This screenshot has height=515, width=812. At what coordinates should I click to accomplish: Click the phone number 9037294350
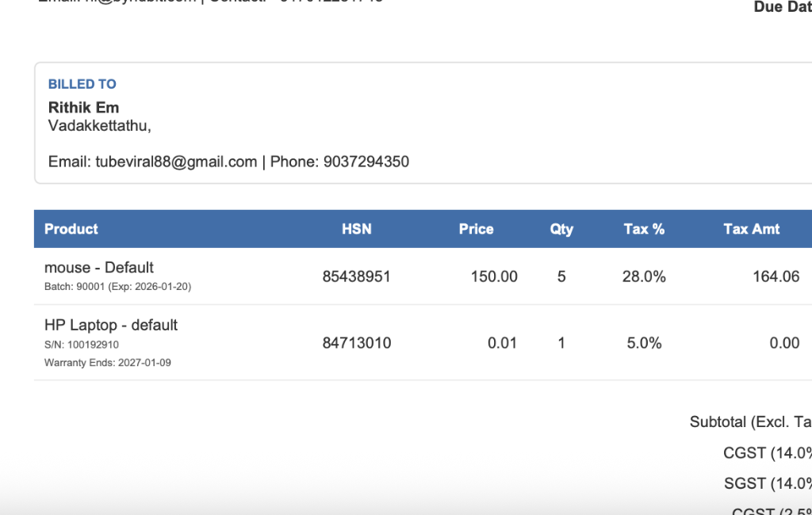coord(366,162)
